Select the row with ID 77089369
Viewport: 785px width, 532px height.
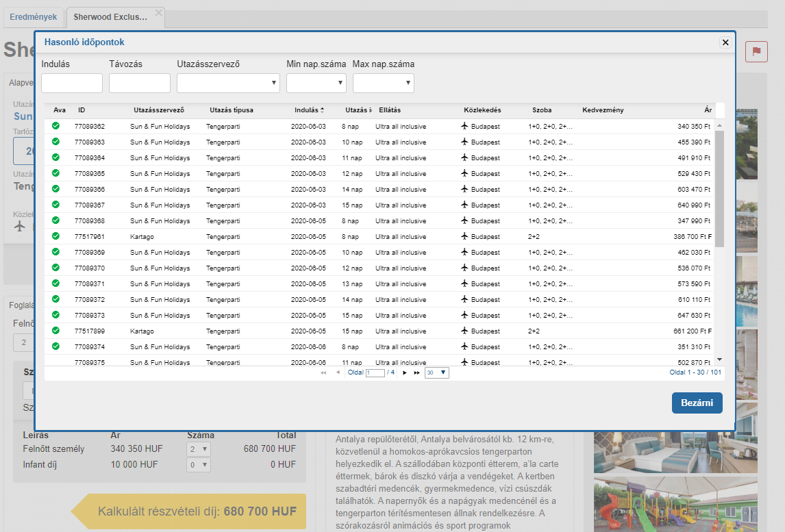[x=379, y=252]
